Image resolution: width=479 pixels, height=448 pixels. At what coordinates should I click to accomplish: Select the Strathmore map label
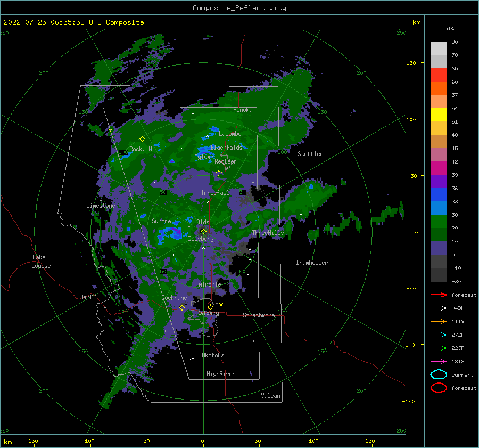(259, 315)
